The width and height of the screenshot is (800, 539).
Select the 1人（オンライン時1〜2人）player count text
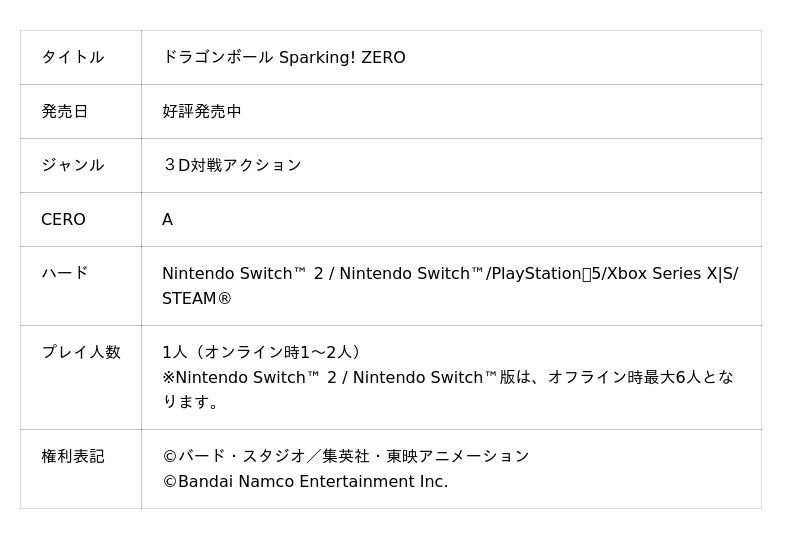(264, 352)
